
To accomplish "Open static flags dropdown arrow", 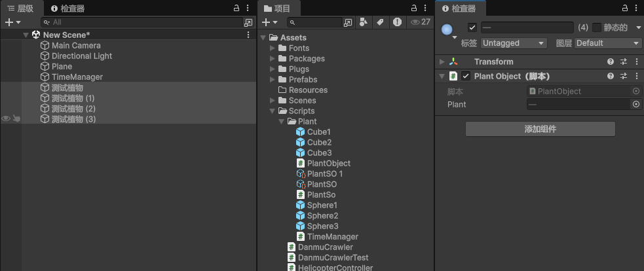I will [639, 27].
